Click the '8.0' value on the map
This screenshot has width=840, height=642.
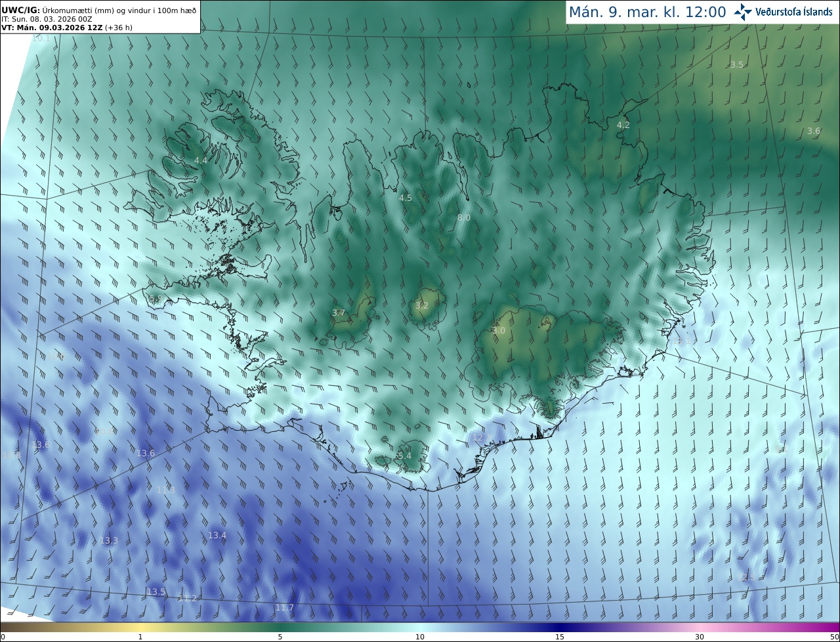click(x=464, y=217)
